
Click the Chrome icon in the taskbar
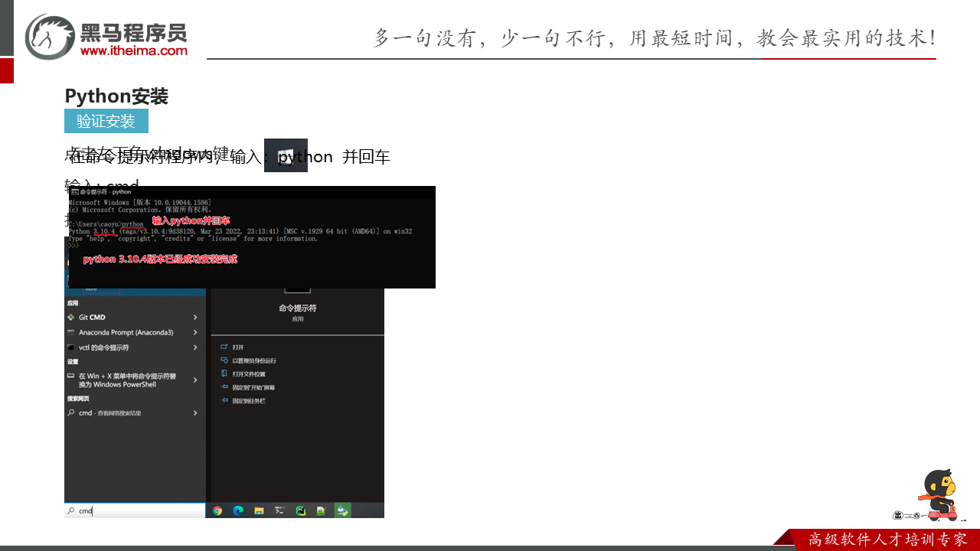[x=217, y=510]
